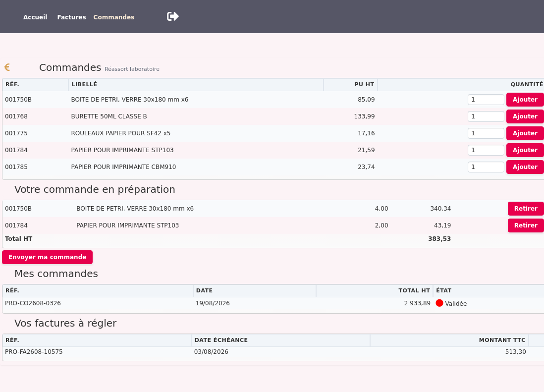Click the Mes commandes heading
544x392 pixels.
tap(56, 274)
